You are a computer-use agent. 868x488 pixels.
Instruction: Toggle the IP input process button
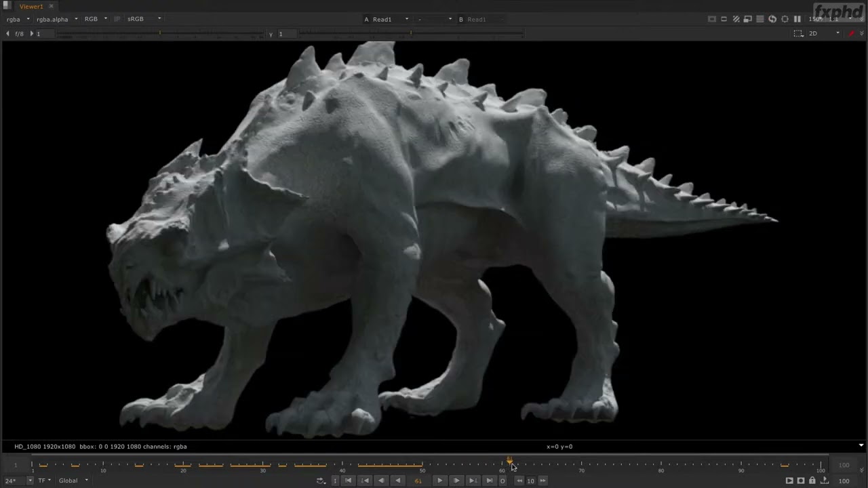117,19
